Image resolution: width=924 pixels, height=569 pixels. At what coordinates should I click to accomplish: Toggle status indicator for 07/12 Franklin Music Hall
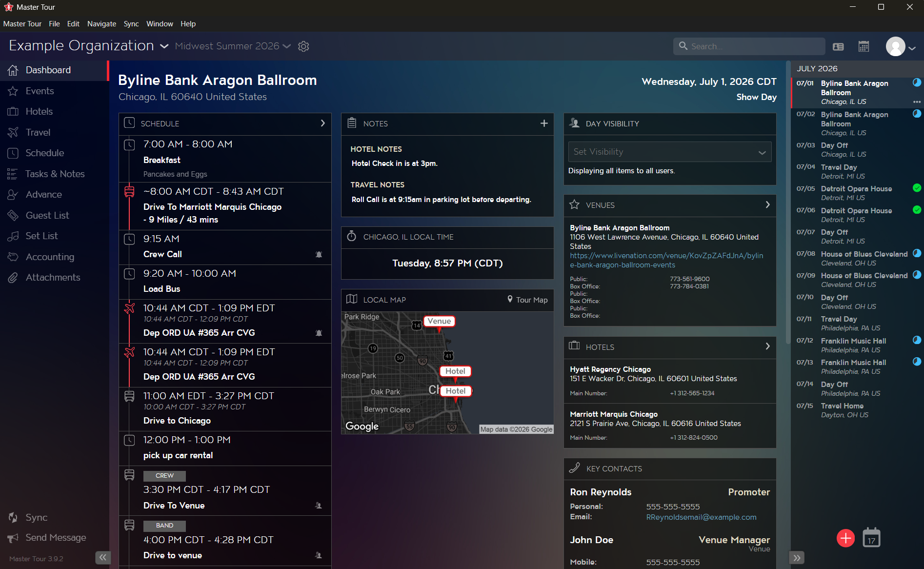click(917, 340)
